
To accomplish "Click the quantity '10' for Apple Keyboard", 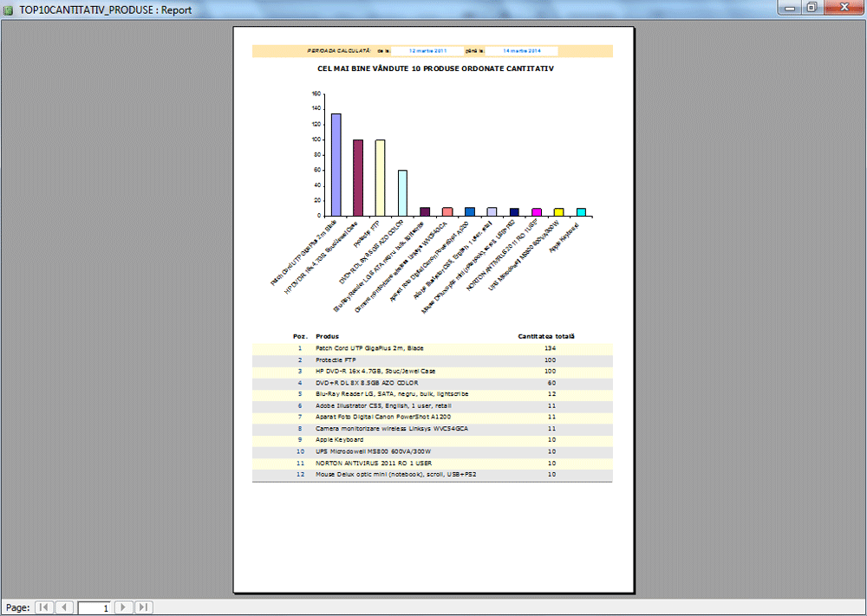I will click(x=551, y=440).
